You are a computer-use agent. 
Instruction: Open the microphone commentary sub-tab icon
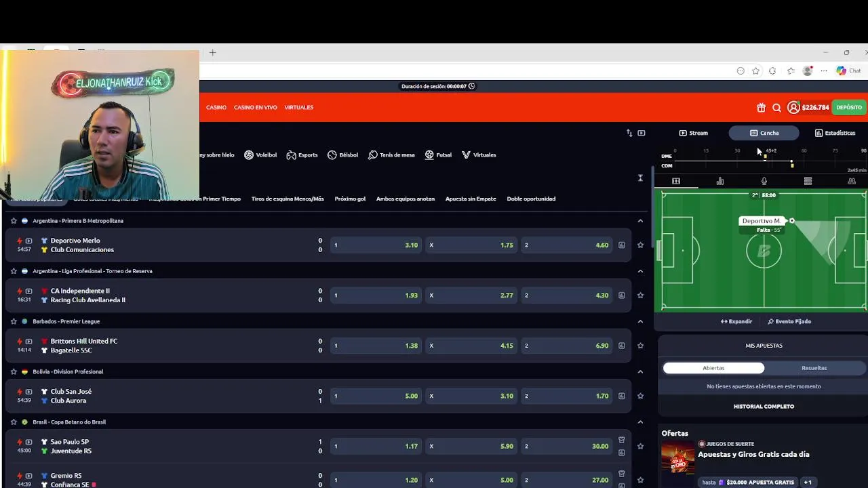click(x=764, y=181)
